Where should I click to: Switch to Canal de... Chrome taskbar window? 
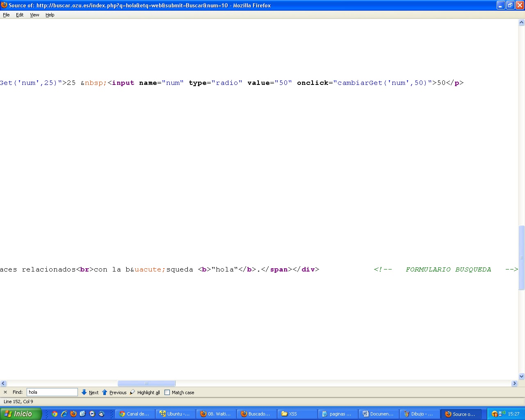point(135,414)
